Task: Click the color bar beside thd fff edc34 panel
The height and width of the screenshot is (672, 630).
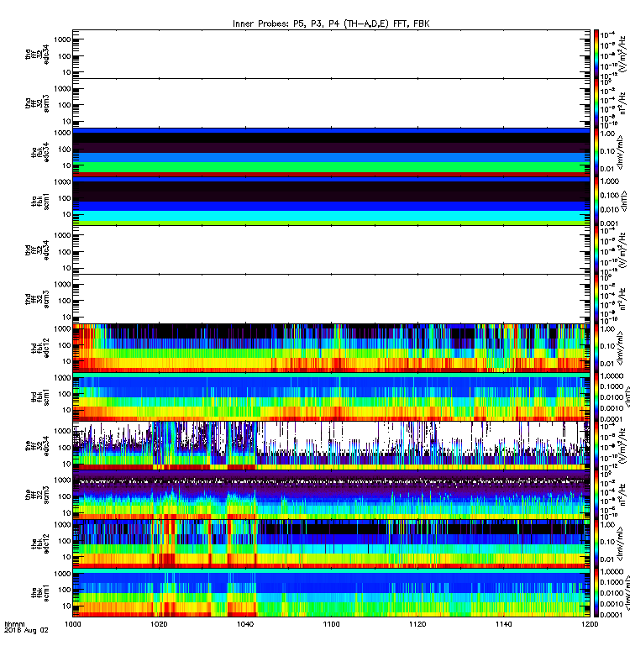Action: click(x=596, y=249)
